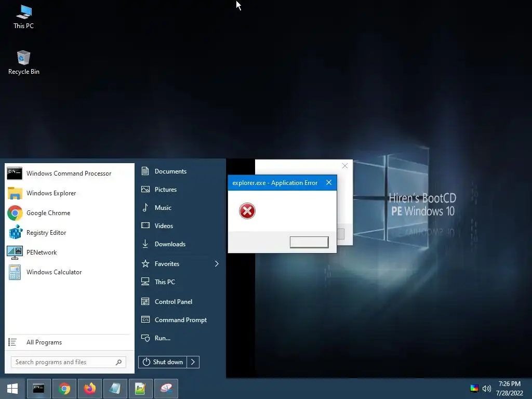The width and height of the screenshot is (532, 399).
Task: Expand shut down options arrow
Action: coord(193,362)
